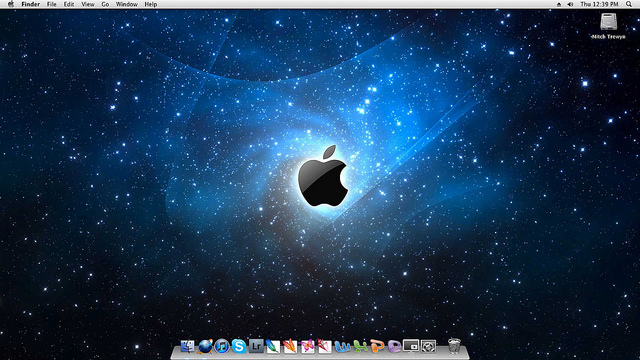Image resolution: width=640 pixels, height=360 pixels.
Task: Launch iTunes from the dock
Action: point(222,346)
